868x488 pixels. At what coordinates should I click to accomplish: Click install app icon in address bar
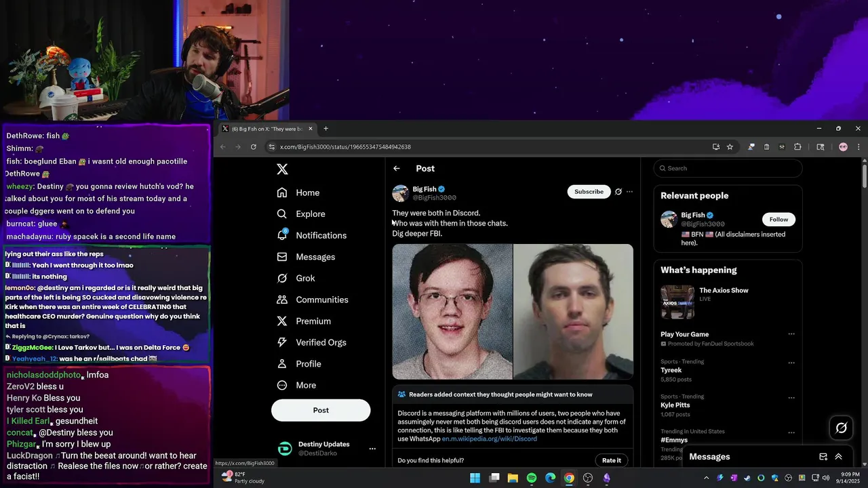(x=716, y=147)
